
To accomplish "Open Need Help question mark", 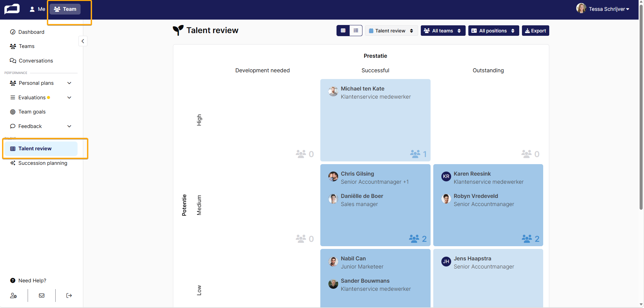I will tap(13, 281).
